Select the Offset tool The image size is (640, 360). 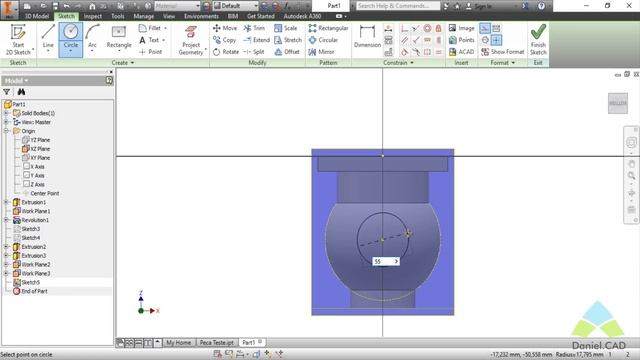coord(287,52)
